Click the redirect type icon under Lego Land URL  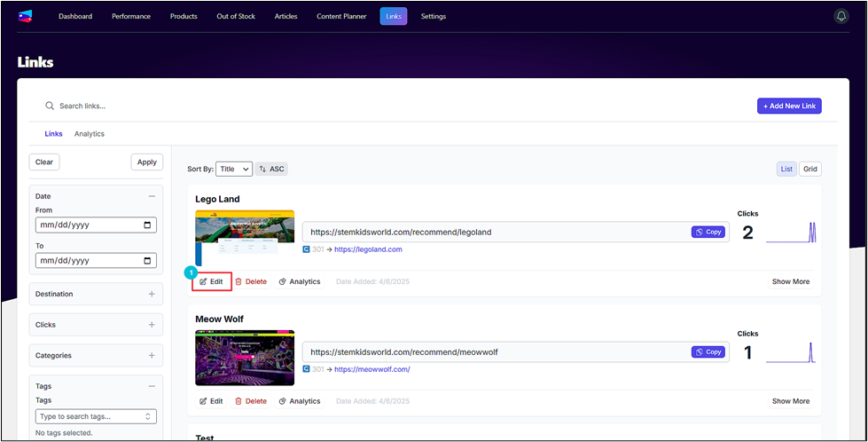pos(306,249)
